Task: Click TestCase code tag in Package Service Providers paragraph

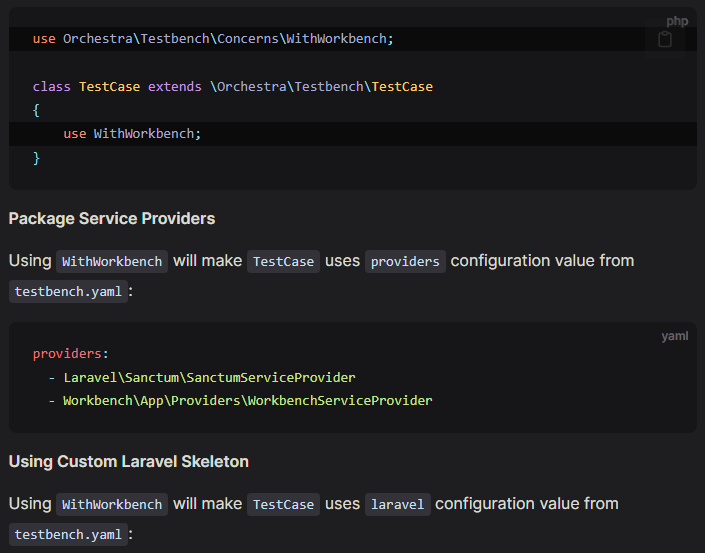Action: pyautogui.click(x=283, y=261)
